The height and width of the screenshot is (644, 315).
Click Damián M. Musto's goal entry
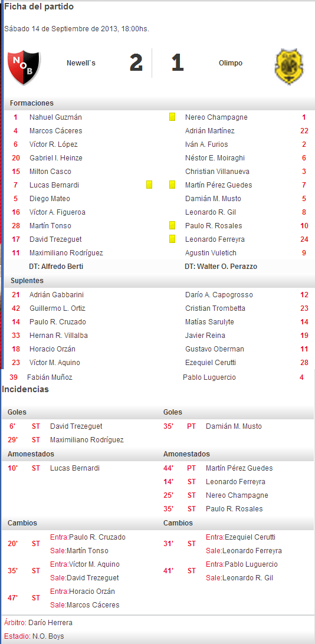pos(233,426)
